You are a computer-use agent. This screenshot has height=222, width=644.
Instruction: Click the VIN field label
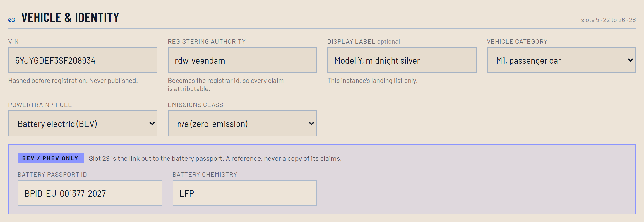(x=13, y=42)
